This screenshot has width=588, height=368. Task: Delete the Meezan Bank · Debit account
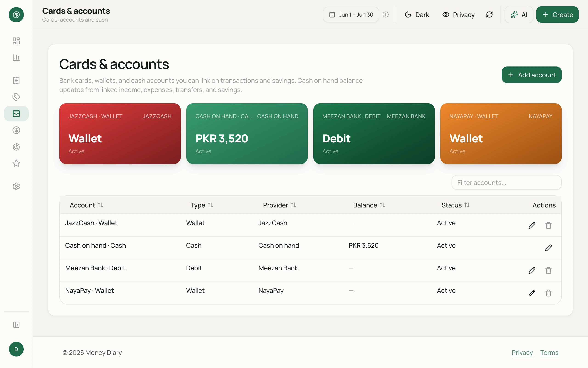point(548,270)
